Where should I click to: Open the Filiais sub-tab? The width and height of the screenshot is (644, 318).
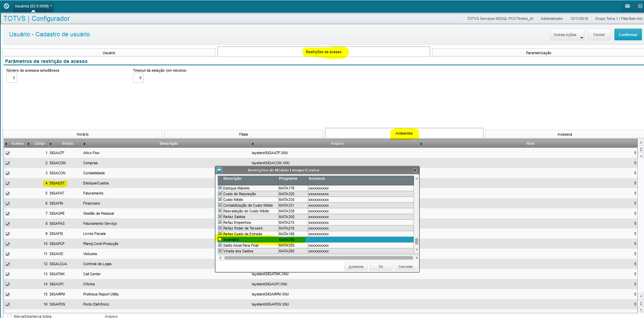click(243, 134)
